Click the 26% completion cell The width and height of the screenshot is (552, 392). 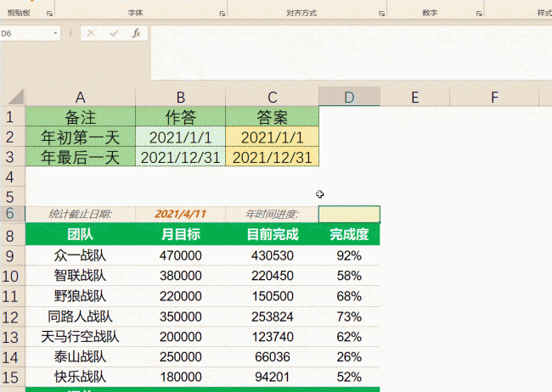349,357
